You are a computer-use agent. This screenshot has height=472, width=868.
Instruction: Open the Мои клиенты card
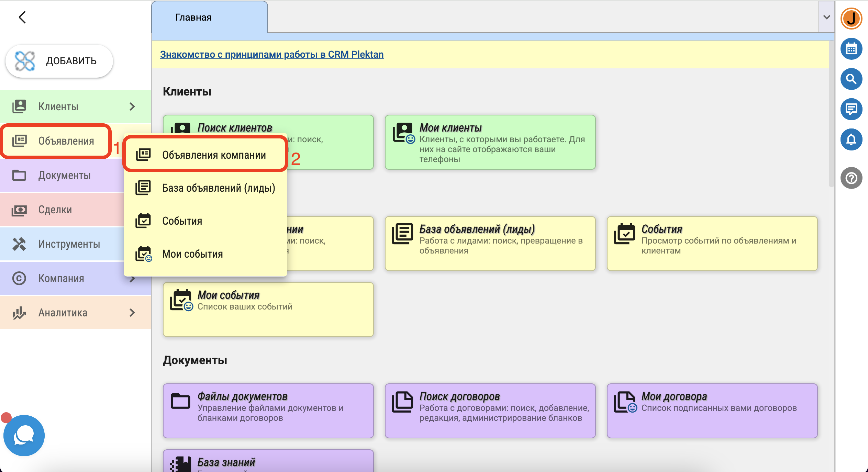490,142
